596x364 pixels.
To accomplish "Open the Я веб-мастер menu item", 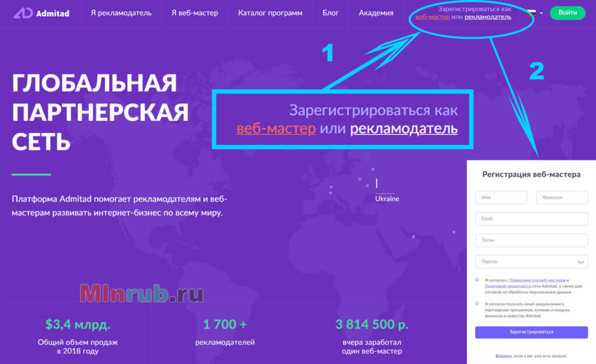I will pyautogui.click(x=194, y=13).
